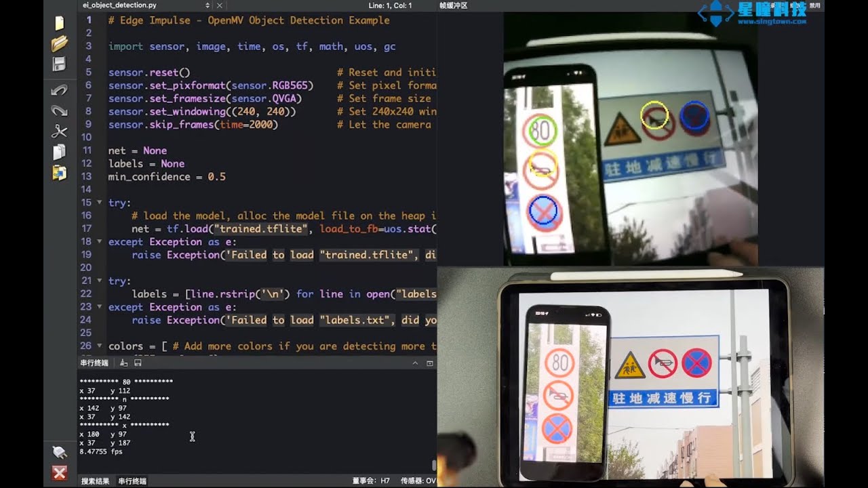Paste clipboard contents with the paste icon

59,173
